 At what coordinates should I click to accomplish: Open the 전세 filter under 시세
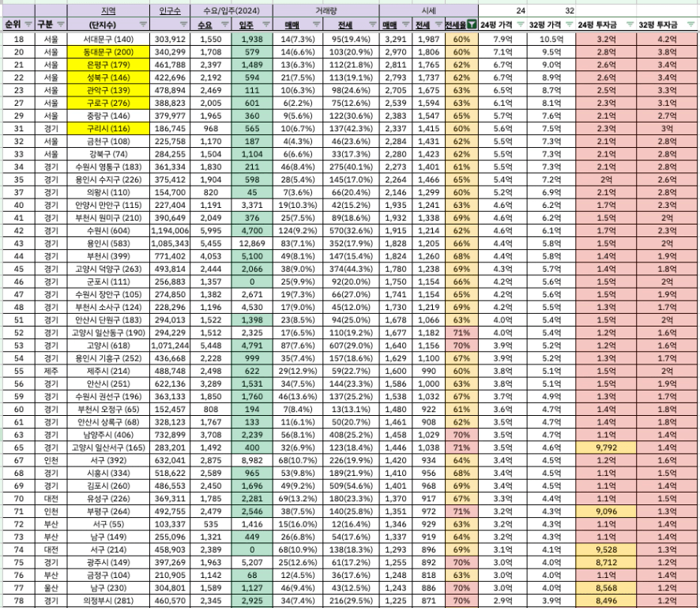438,25
